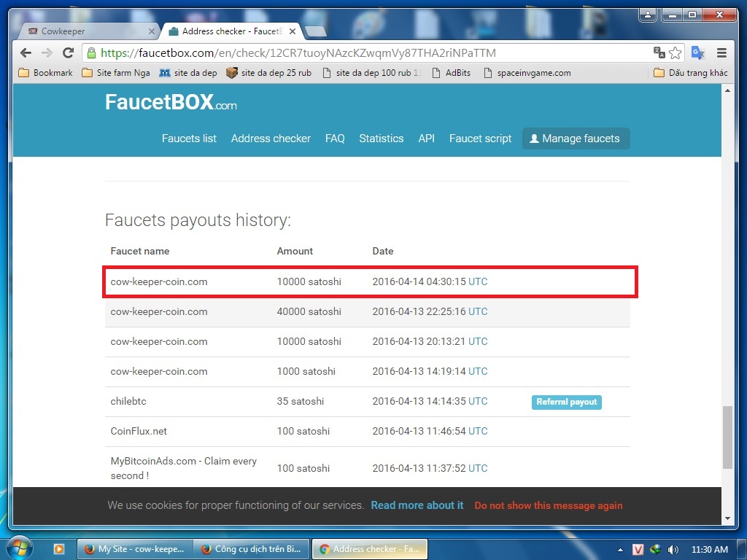
Task: Open the API menu item
Action: (426, 139)
